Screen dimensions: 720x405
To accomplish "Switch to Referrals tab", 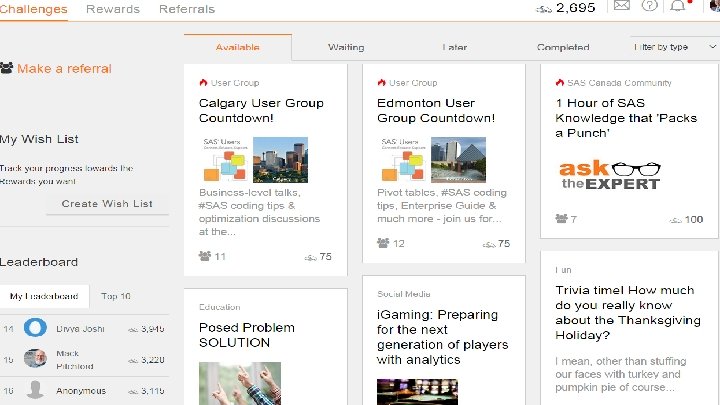I will (x=187, y=9).
